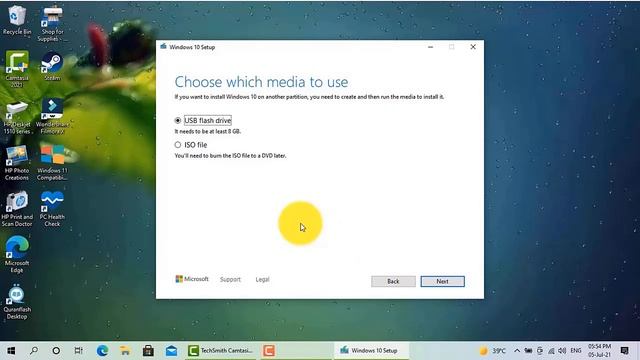
Task: Open Camtasia 2021 desktop icon
Action: click(x=17, y=69)
